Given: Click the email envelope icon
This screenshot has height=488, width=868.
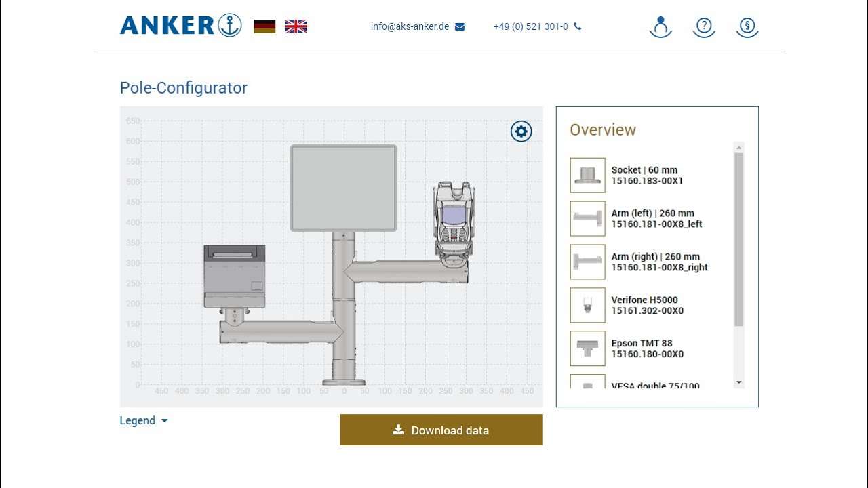Looking at the screenshot, I should 460,26.
